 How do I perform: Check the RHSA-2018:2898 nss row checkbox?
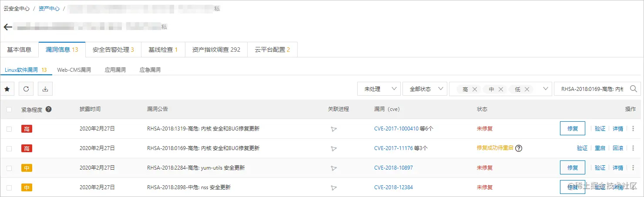point(9,188)
